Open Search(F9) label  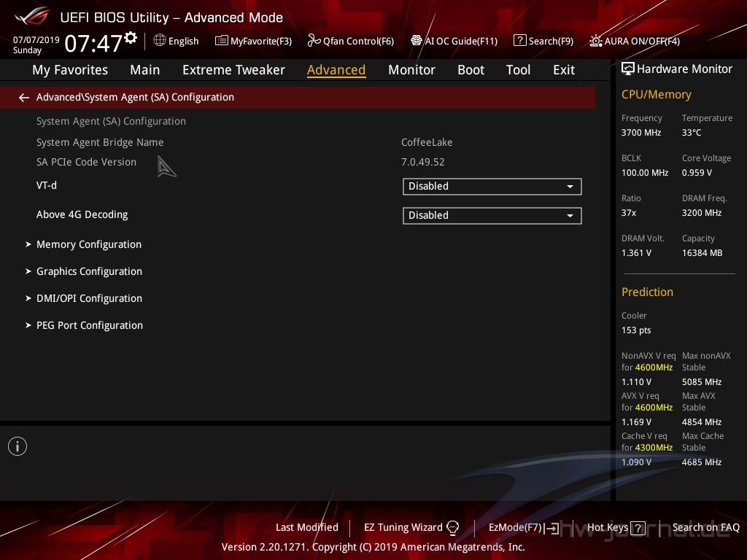pyautogui.click(x=551, y=42)
